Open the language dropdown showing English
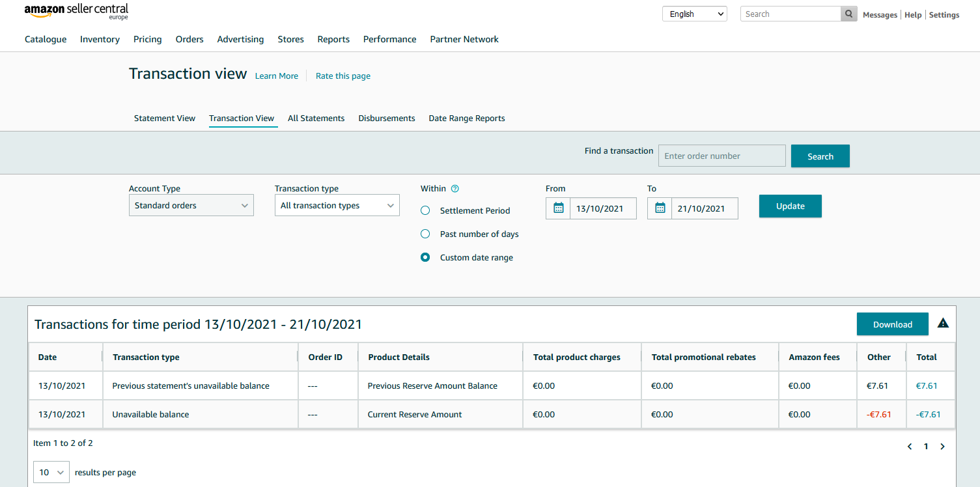Screen dimensions: 980x487 (x=695, y=14)
